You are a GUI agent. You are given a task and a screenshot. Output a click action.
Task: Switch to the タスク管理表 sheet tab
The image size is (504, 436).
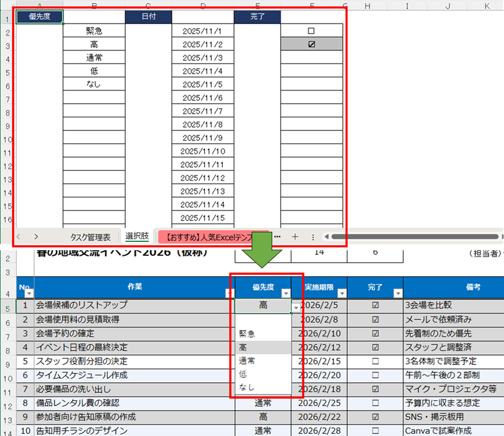point(90,237)
